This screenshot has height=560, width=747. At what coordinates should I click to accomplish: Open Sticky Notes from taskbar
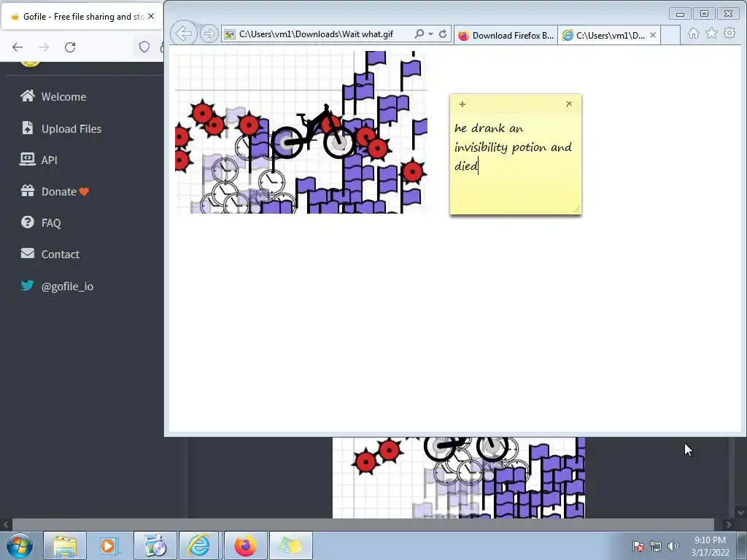pos(290,545)
